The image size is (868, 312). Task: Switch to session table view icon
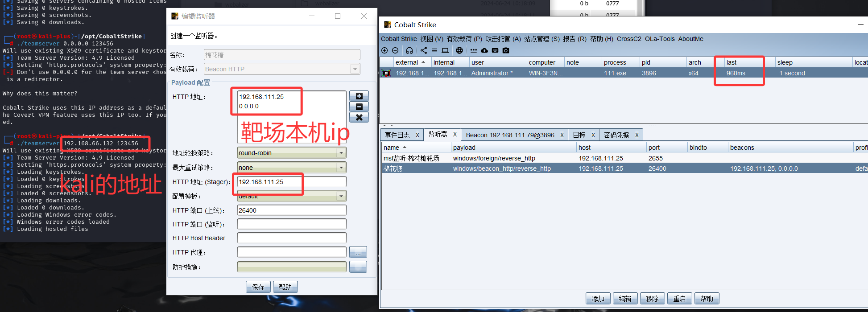[x=434, y=50]
